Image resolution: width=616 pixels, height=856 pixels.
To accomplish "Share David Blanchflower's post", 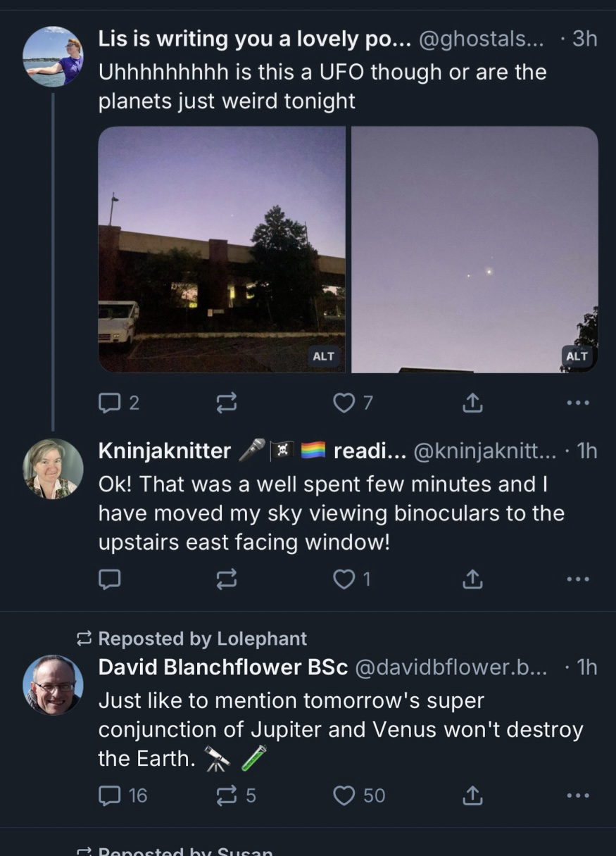I will (472, 795).
